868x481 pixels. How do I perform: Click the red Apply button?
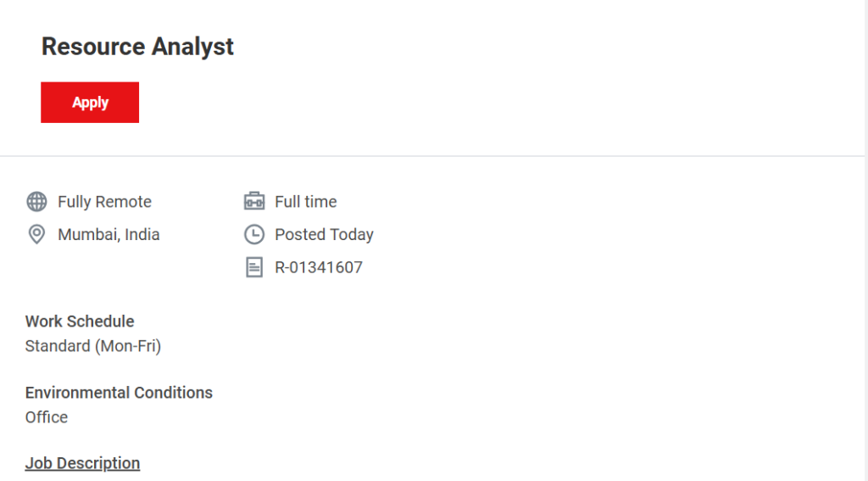tap(90, 103)
